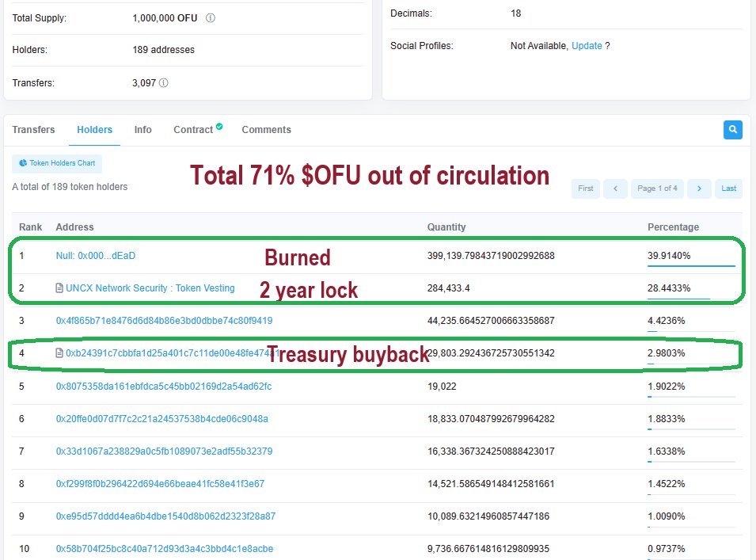Viewport: 756px width, 560px height.
Task: Switch to the Transfers tab
Action: pos(33,130)
